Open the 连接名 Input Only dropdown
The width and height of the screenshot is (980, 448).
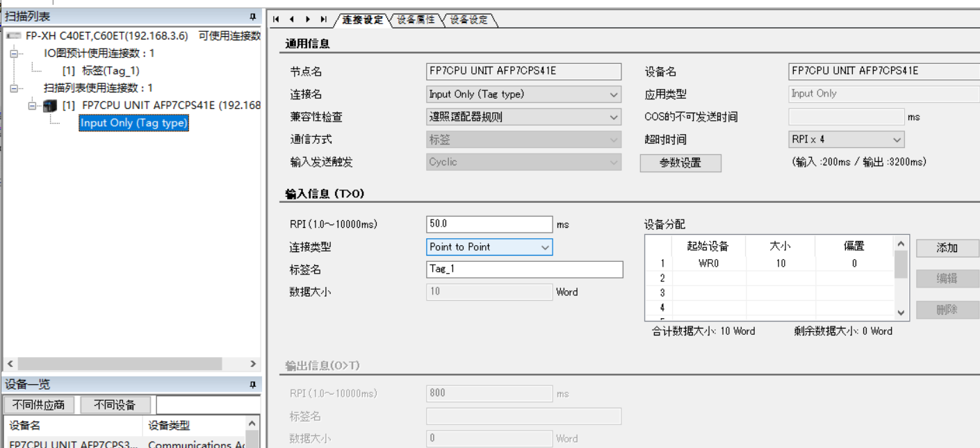tap(614, 94)
